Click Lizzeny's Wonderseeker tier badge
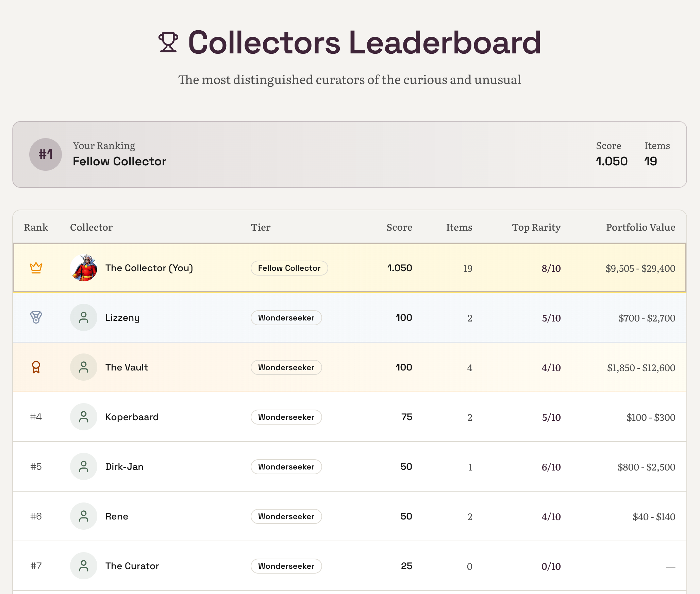 point(286,318)
